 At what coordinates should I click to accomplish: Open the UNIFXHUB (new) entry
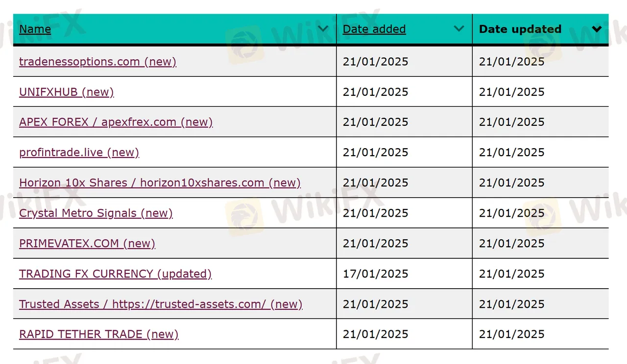tap(67, 92)
